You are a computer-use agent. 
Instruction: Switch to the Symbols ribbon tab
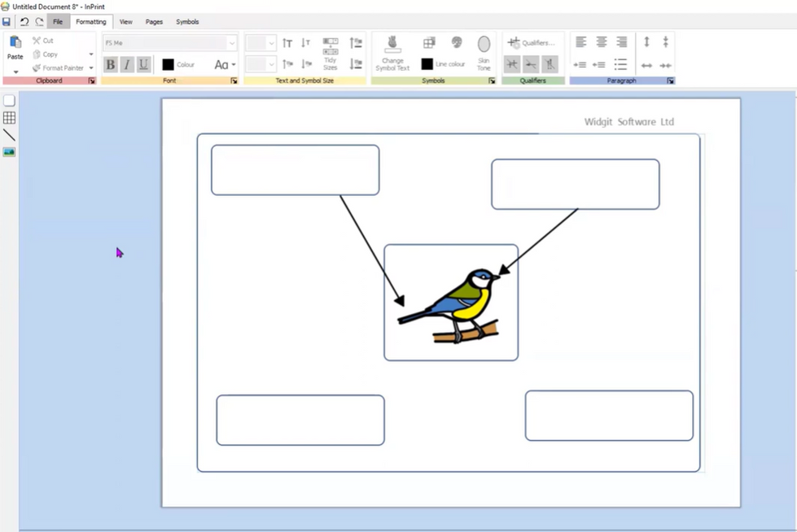click(187, 22)
